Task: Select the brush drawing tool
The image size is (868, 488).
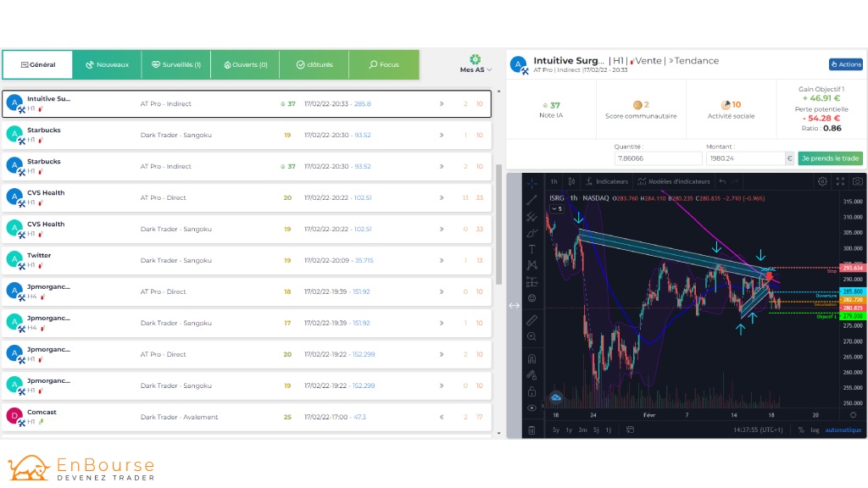Action: (x=531, y=233)
